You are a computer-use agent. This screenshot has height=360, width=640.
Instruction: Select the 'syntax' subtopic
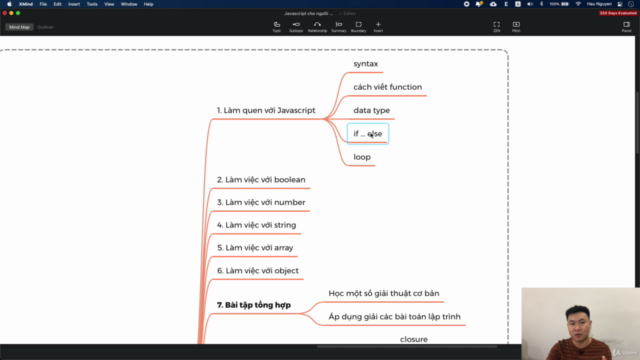click(366, 64)
